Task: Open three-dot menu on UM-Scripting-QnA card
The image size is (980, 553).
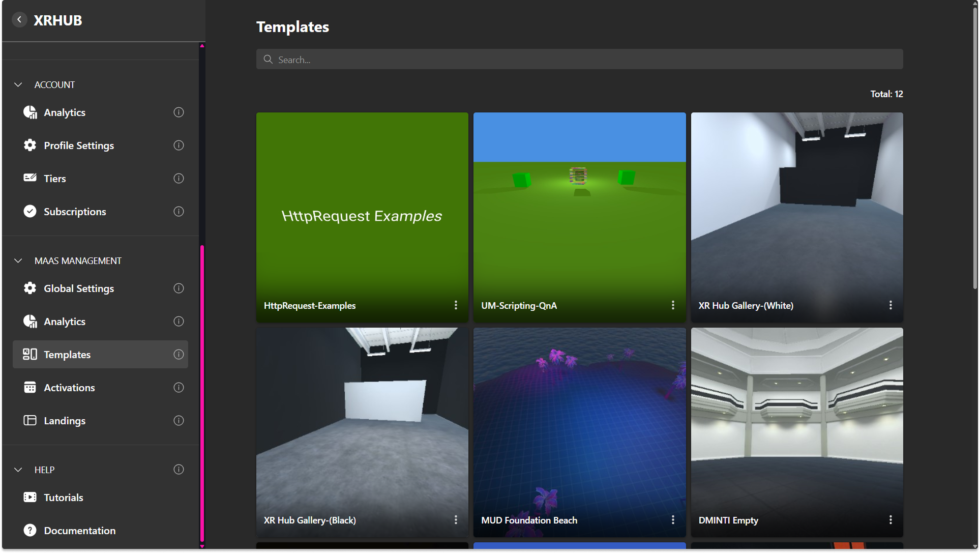Action: point(673,305)
